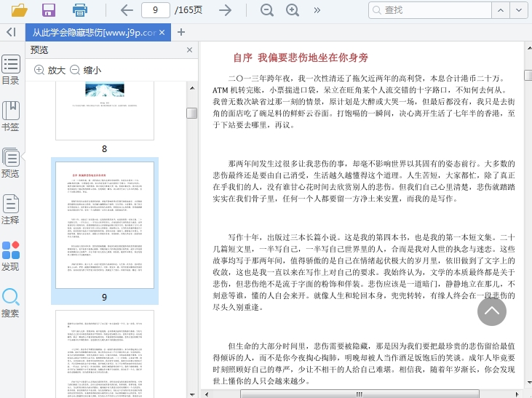
Task: Click the zoom in magnifier in toolbar
Action: (x=293, y=10)
